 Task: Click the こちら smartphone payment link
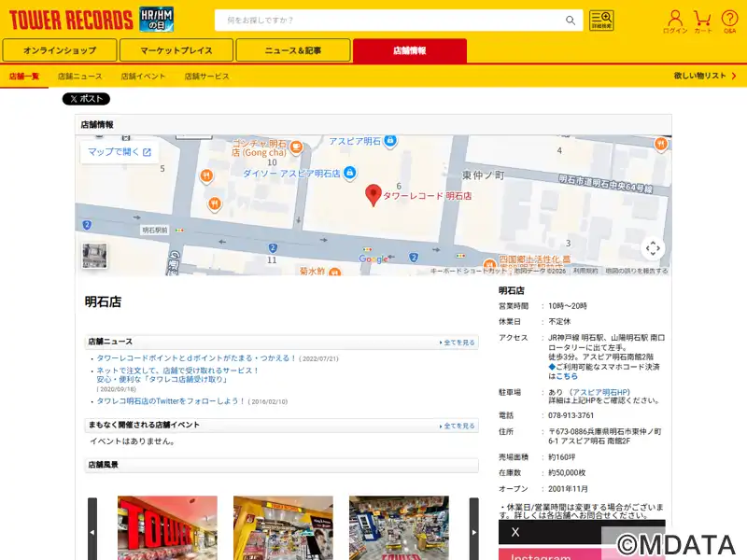coord(567,376)
